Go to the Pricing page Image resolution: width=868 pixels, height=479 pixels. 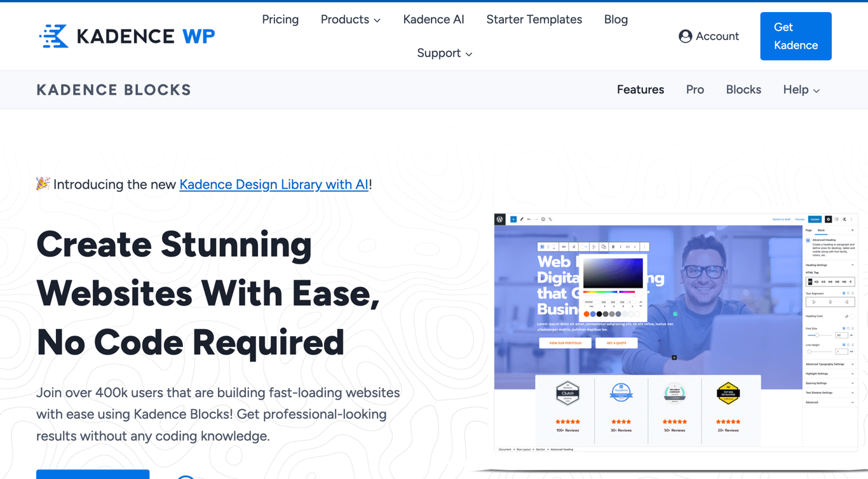pos(280,20)
